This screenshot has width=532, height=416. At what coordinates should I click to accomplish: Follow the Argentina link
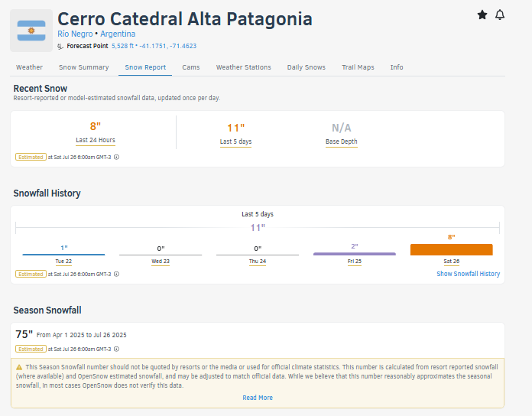coord(118,34)
